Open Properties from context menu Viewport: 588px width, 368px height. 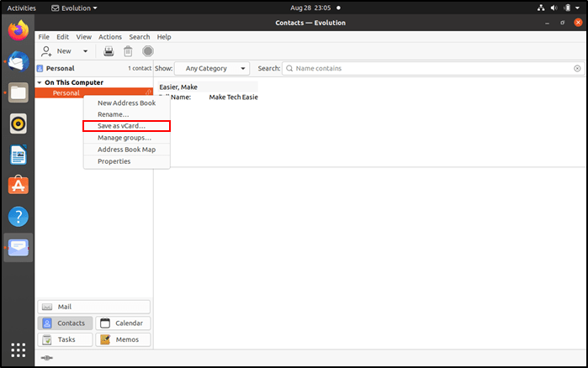pyautogui.click(x=127, y=161)
